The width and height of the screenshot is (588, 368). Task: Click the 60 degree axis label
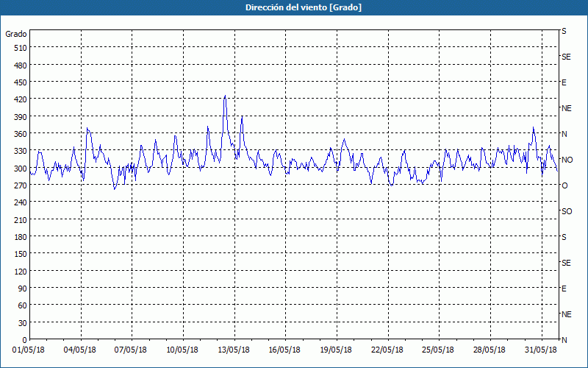(23, 305)
